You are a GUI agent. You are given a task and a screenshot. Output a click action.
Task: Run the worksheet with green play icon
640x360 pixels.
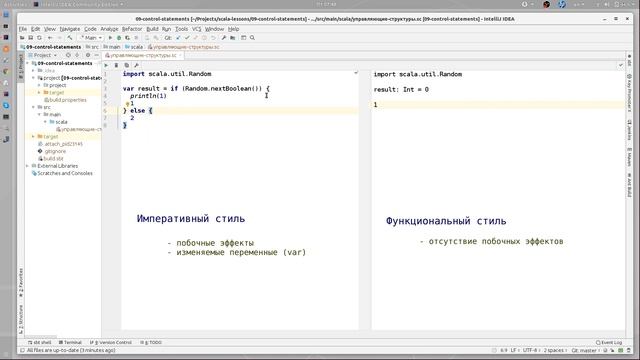click(106, 65)
